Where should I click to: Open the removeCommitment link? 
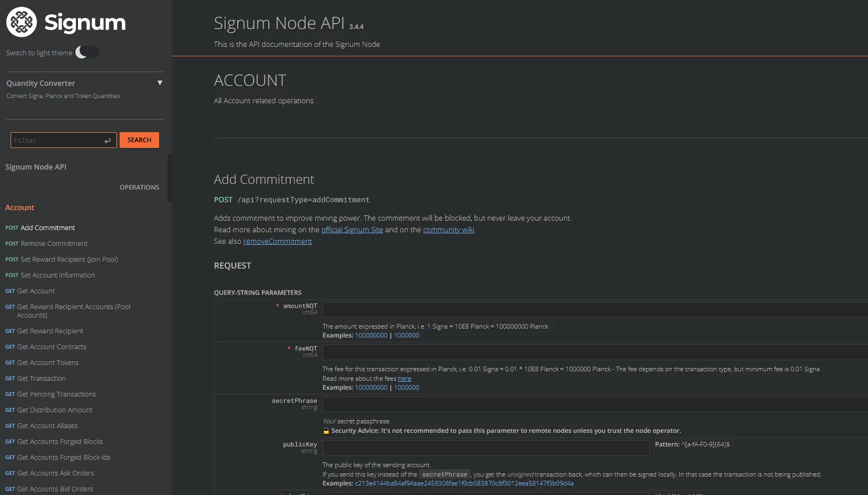pyautogui.click(x=277, y=241)
